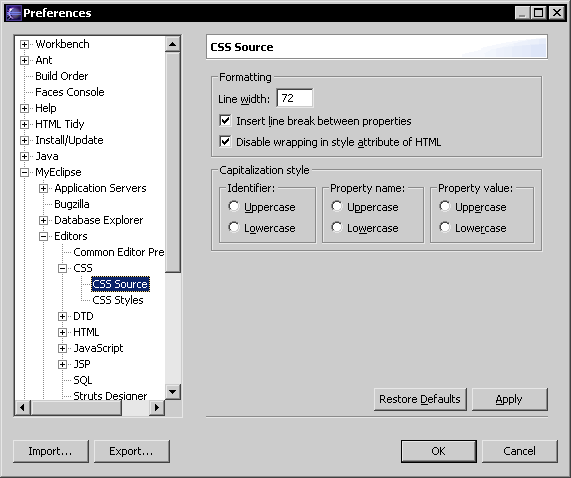Click the Restore Defaults button
Screen dimensions: 571x478
[420, 399]
